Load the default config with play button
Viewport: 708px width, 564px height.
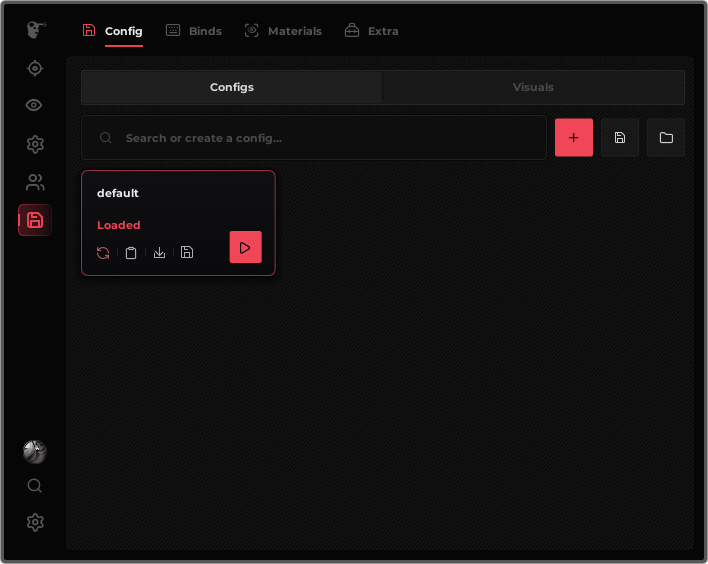click(x=246, y=247)
